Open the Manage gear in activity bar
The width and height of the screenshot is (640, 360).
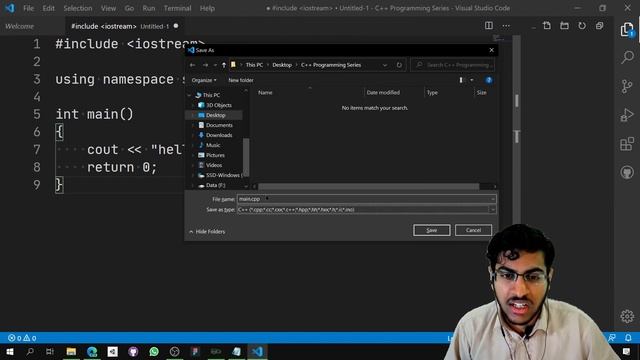point(627,316)
